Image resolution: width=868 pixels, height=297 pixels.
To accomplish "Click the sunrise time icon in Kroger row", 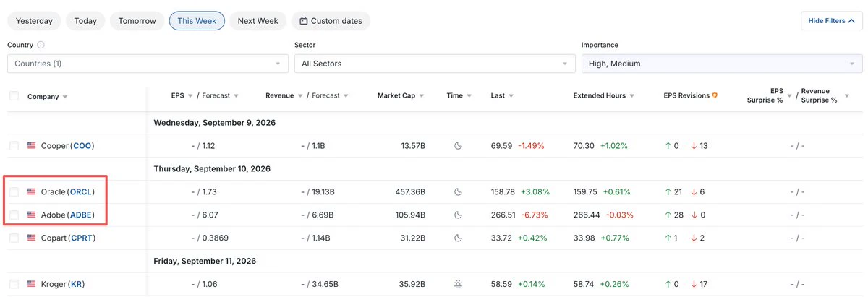I will tap(458, 285).
